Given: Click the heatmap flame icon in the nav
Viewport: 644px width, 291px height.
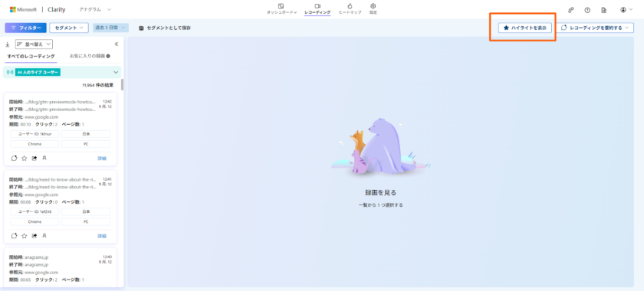Looking at the screenshot, I should (x=350, y=6).
